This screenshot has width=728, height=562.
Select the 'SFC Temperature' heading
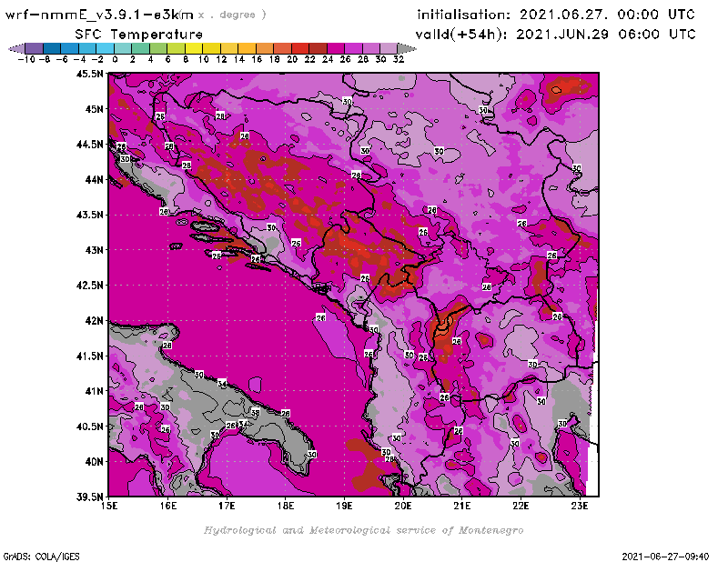[139, 35]
